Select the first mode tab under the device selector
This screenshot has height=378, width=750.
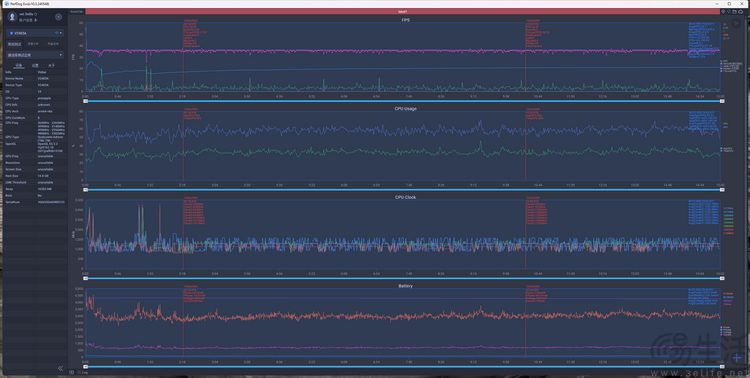pos(14,44)
